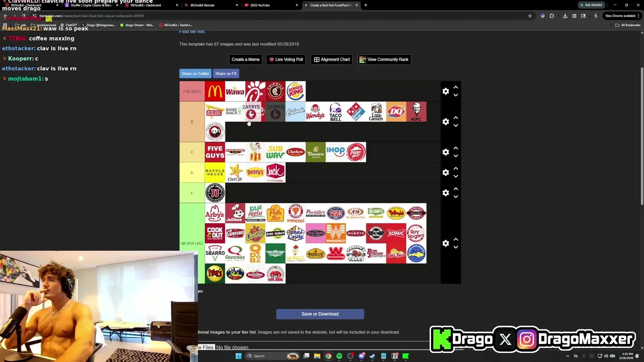Click the Share on FB button
The width and height of the screenshot is (644, 362).
226,73
